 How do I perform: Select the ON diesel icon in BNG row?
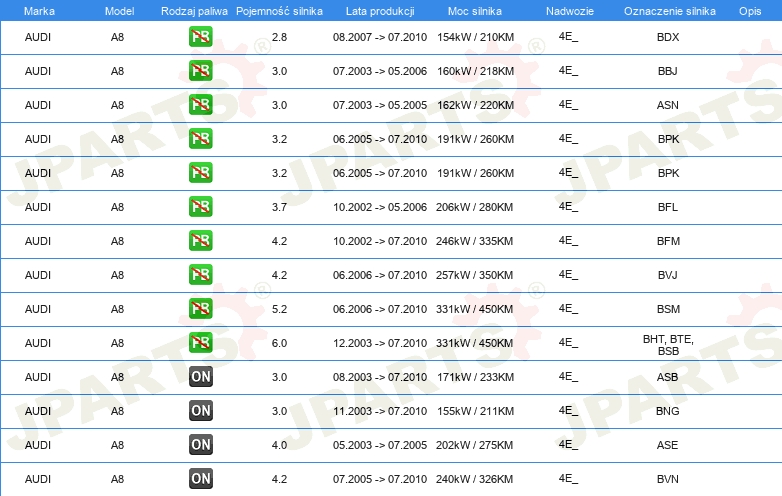coord(200,411)
